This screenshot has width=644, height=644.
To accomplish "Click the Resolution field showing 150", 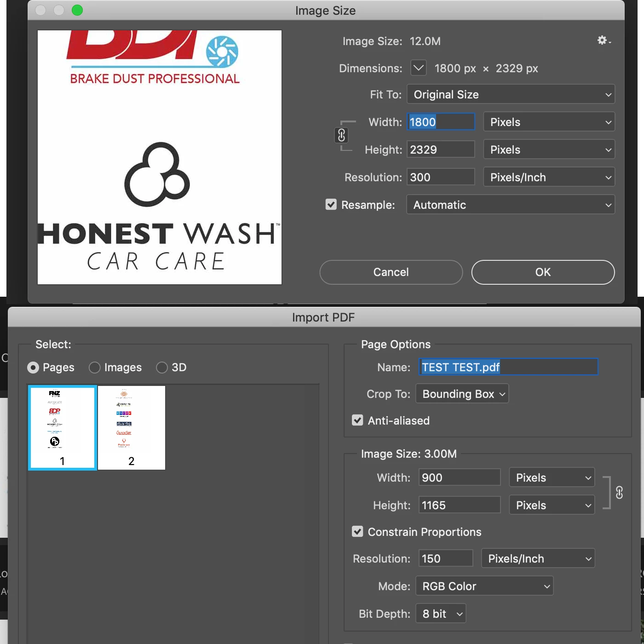I will 446,558.
